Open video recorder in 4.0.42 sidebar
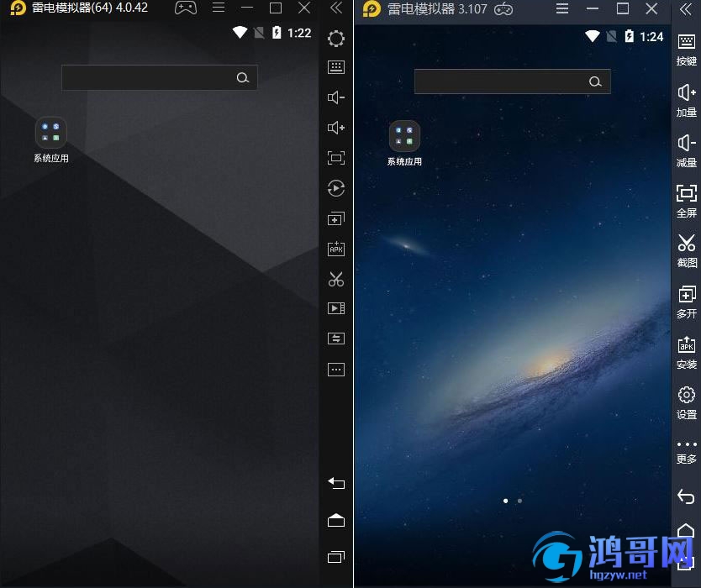Image resolution: width=701 pixels, height=588 pixels. coord(336,308)
